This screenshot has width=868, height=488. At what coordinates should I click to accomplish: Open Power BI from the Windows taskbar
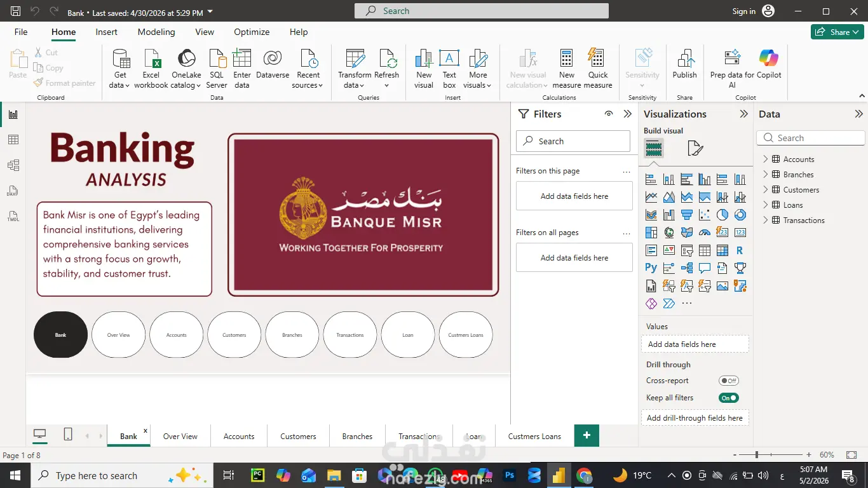point(559,475)
